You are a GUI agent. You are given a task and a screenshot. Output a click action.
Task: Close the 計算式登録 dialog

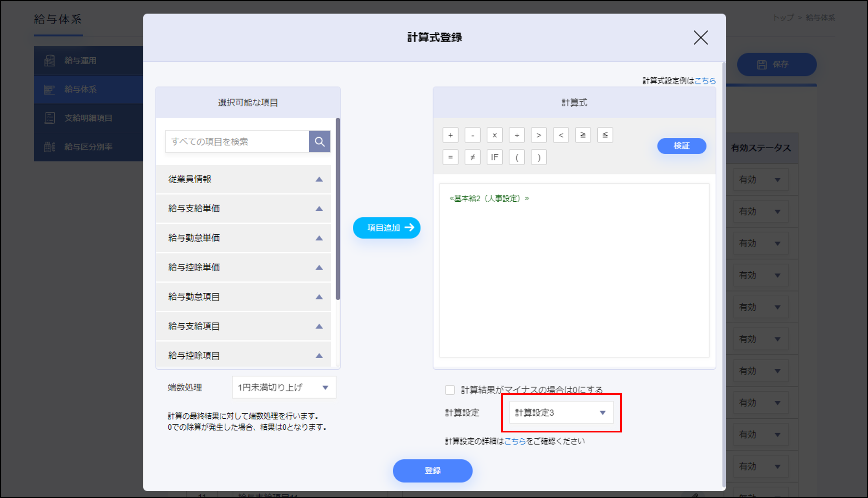coord(700,38)
